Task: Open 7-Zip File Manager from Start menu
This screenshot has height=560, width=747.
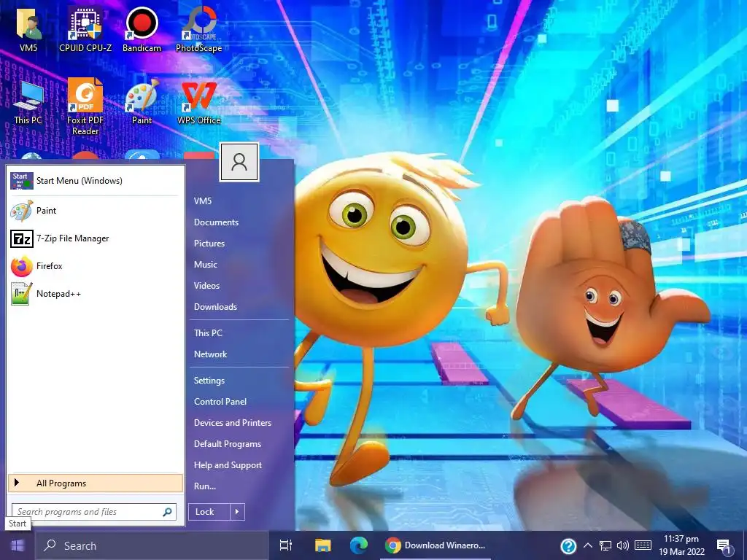Action: (96, 238)
